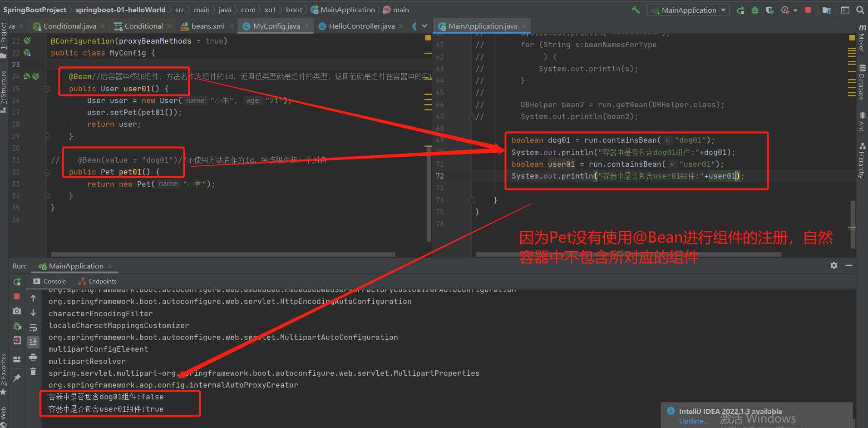Image resolution: width=868 pixels, height=428 pixels.
Task: Toggle the fold marker at line 34
Action: (47, 196)
